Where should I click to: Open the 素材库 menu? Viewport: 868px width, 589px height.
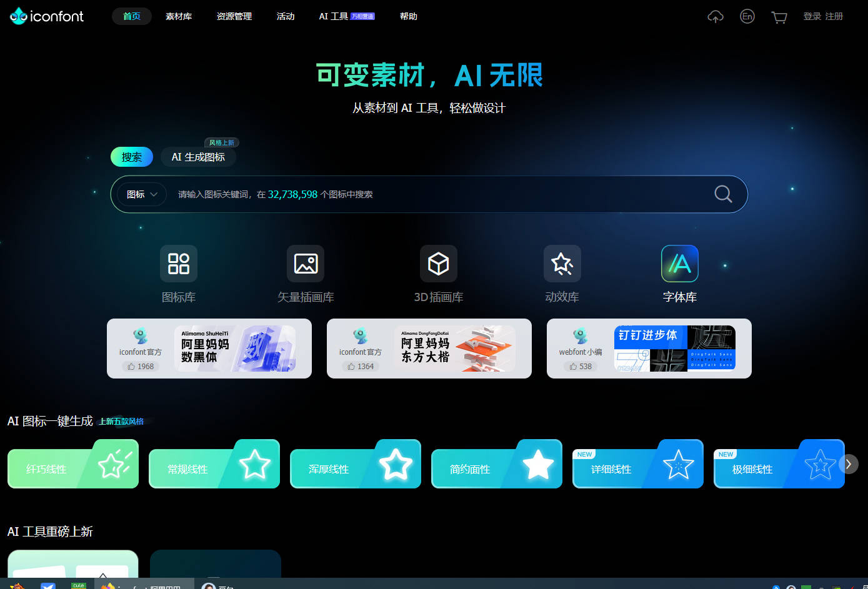pyautogui.click(x=179, y=16)
